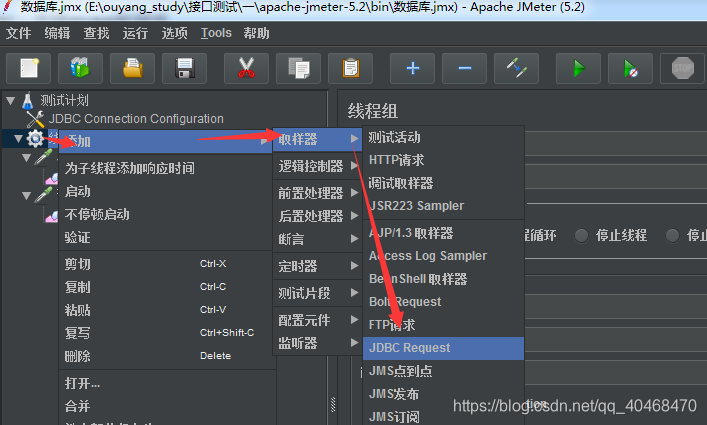Viewport: 707px width, 425px height.
Task: Expand the 前置处理器 submenu
Action: pyautogui.click(x=318, y=193)
